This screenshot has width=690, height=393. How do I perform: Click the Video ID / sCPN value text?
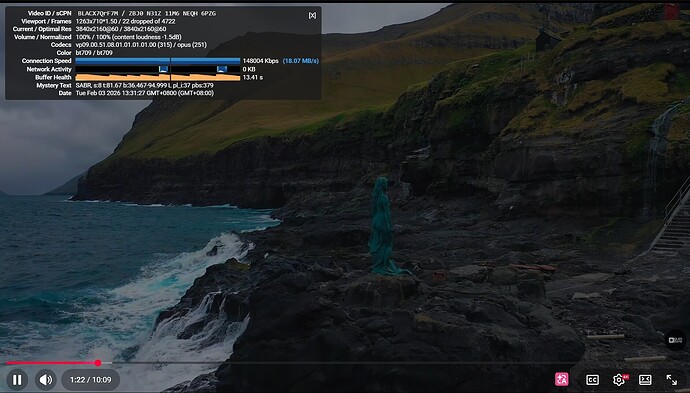[147, 13]
